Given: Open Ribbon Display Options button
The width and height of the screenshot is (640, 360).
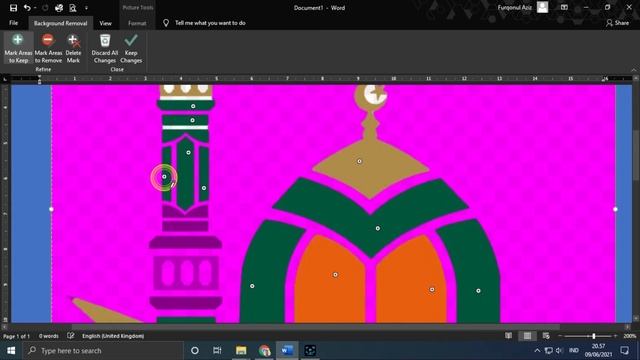Looking at the screenshot, I should pyautogui.click(x=564, y=7).
